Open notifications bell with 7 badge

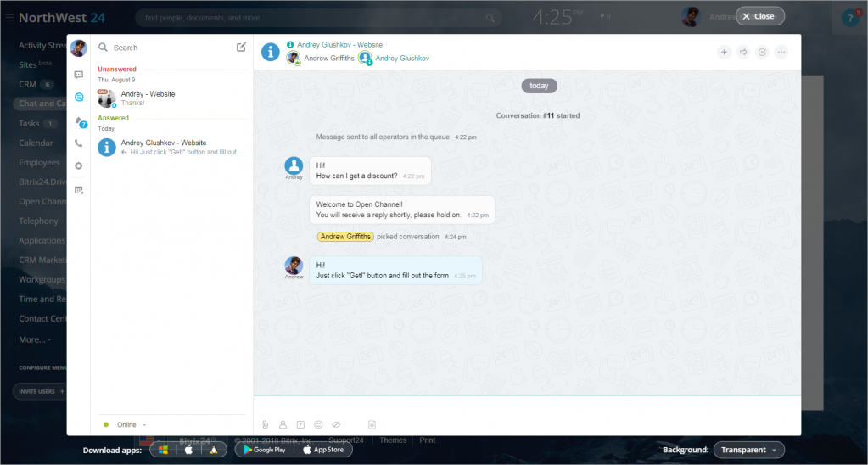coord(79,121)
